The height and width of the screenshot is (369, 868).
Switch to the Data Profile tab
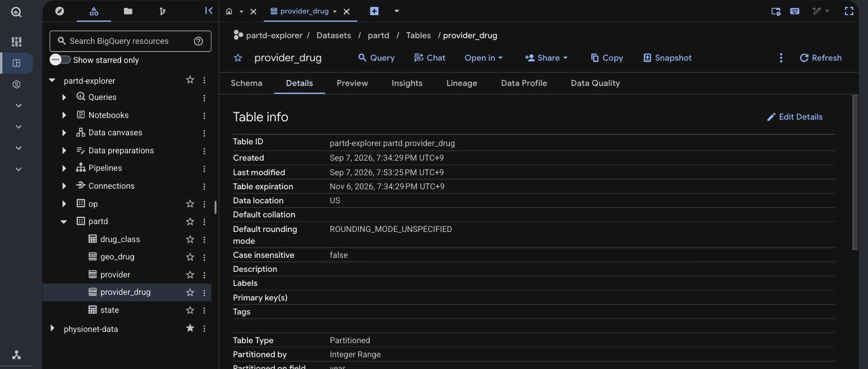[x=524, y=83]
